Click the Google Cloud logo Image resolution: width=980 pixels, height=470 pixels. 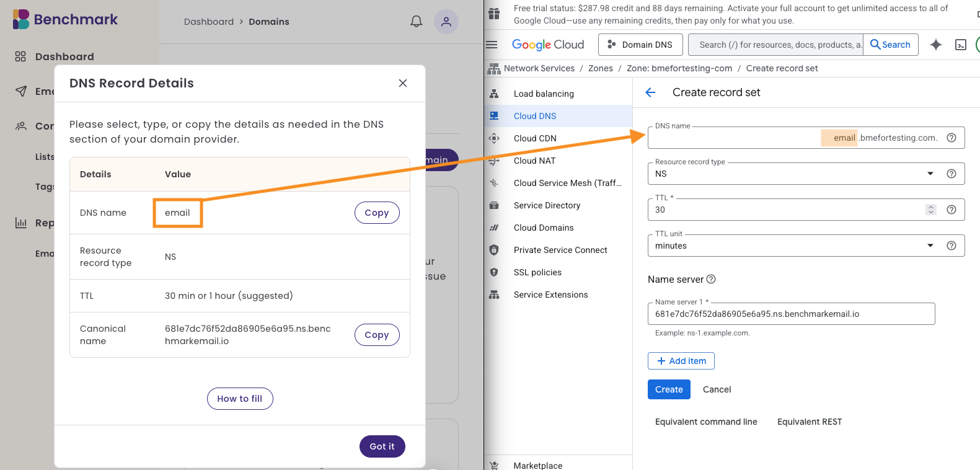(548, 45)
